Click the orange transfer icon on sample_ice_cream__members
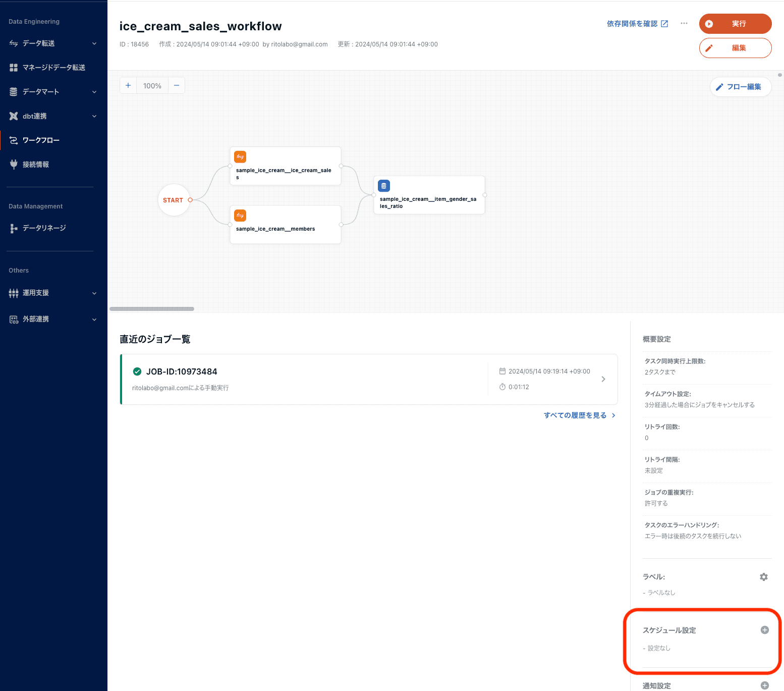 click(240, 216)
